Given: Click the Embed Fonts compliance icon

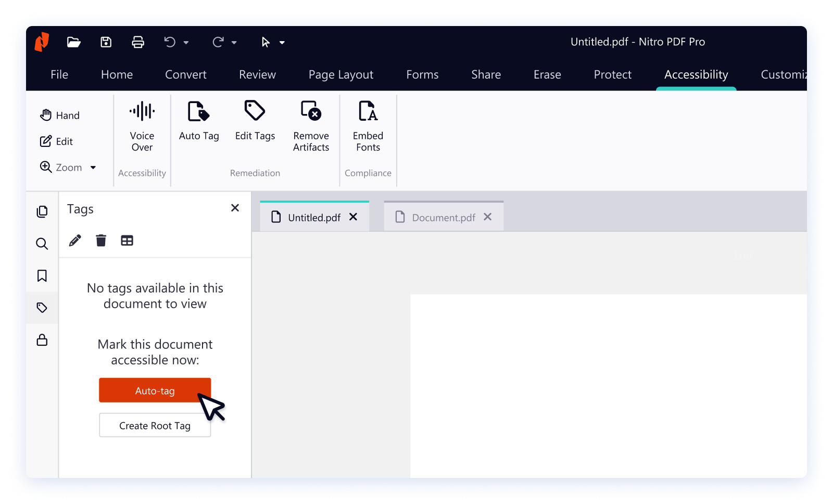Looking at the screenshot, I should 368,125.
